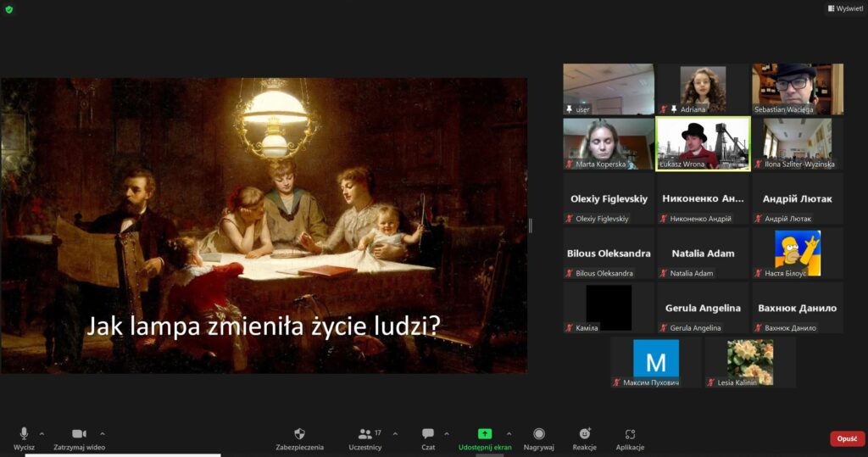The image size is (868, 457).
Task: Start recording with Nagrywaj
Action: pos(538,438)
